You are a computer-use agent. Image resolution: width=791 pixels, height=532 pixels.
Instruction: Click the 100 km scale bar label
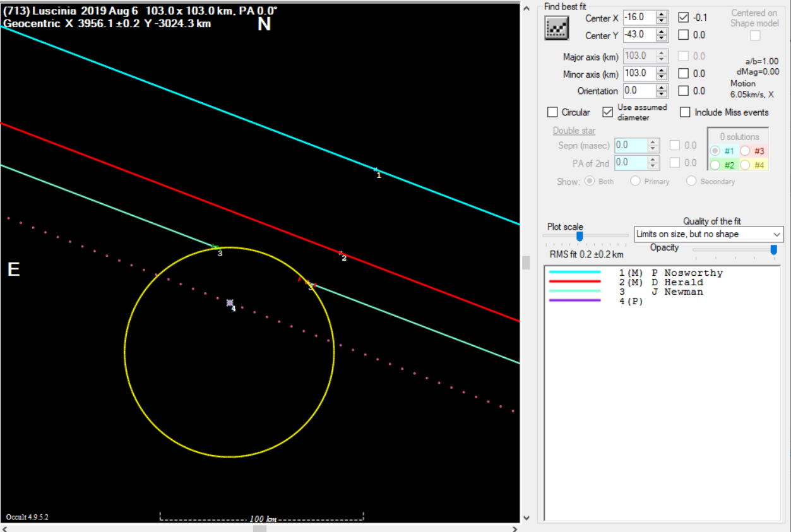264,519
